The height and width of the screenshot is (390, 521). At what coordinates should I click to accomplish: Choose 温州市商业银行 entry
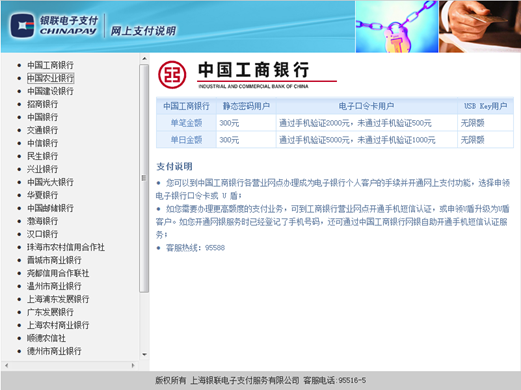coord(54,286)
